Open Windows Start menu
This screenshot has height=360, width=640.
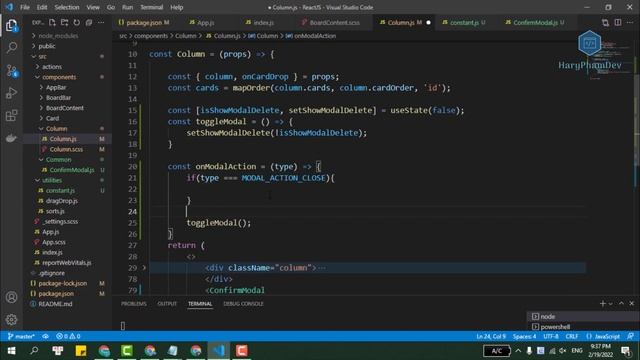click(x=11, y=351)
